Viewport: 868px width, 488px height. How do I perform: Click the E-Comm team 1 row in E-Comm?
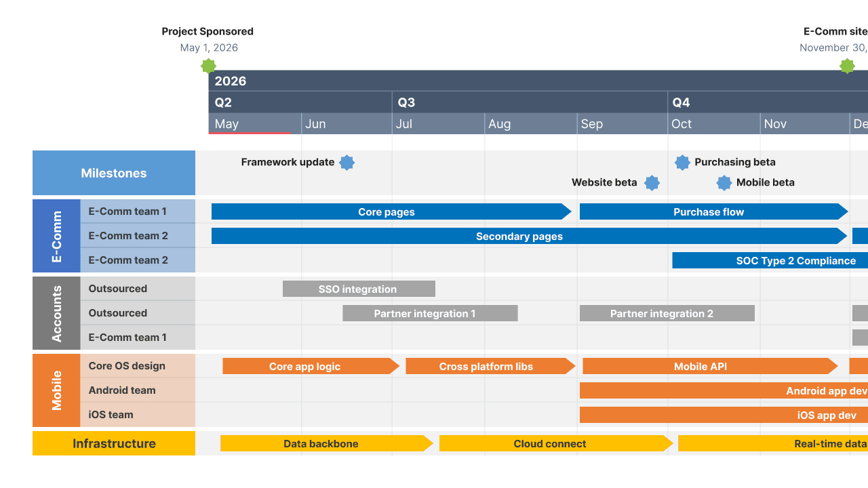coord(138,211)
